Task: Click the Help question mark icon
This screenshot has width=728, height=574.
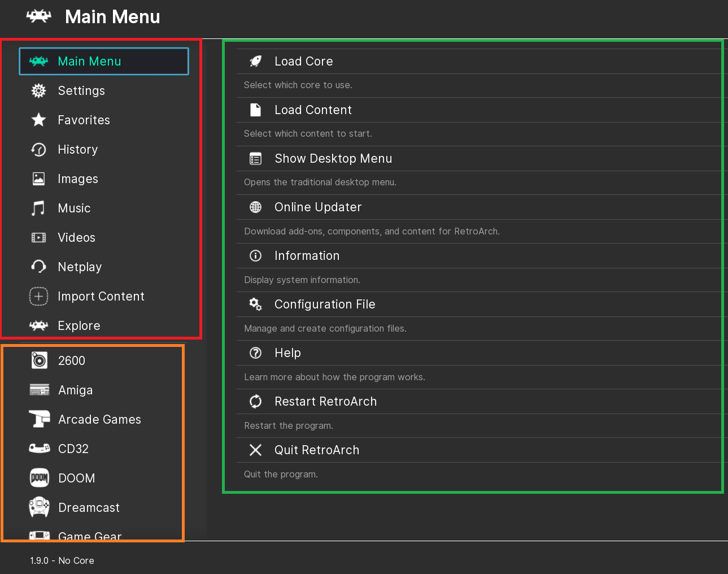Action: click(255, 353)
